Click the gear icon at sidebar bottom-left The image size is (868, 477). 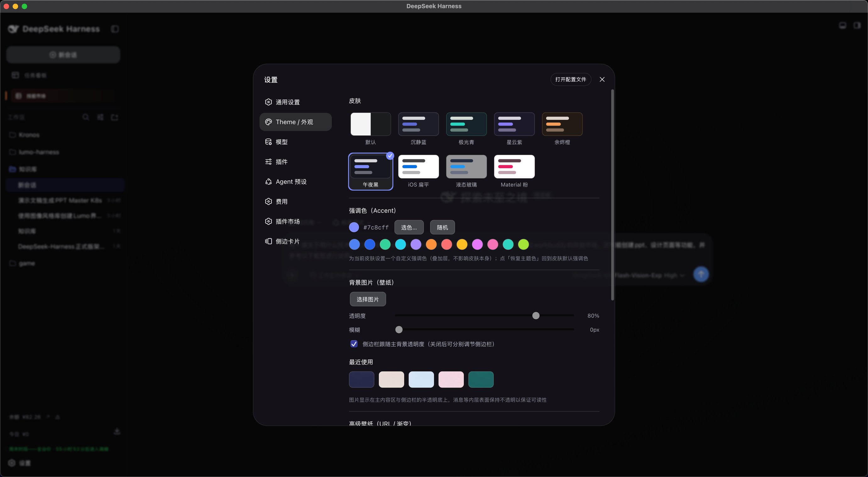[12, 463]
